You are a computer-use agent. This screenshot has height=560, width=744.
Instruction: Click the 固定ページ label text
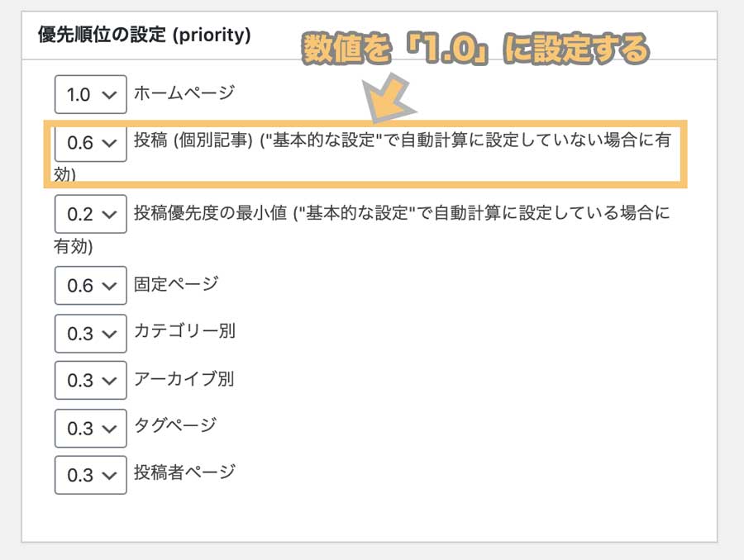(176, 284)
